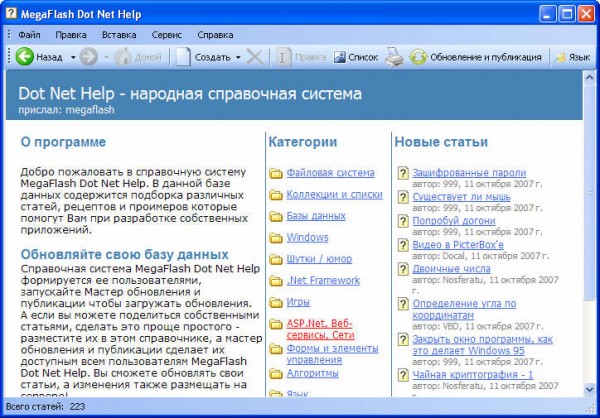Open the Справка menu
Image resolution: width=600 pixels, height=418 pixels.
pyautogui.click(x=215, y=35)
